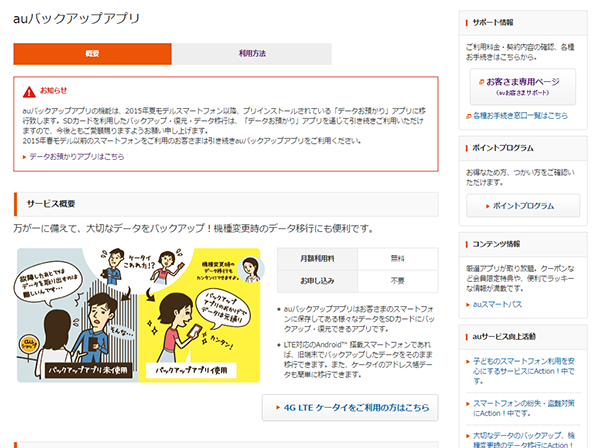Click the arrow icon inside ポイントプログラム button
The height and width of the screenshot is (448, 600).
[488, 206]
